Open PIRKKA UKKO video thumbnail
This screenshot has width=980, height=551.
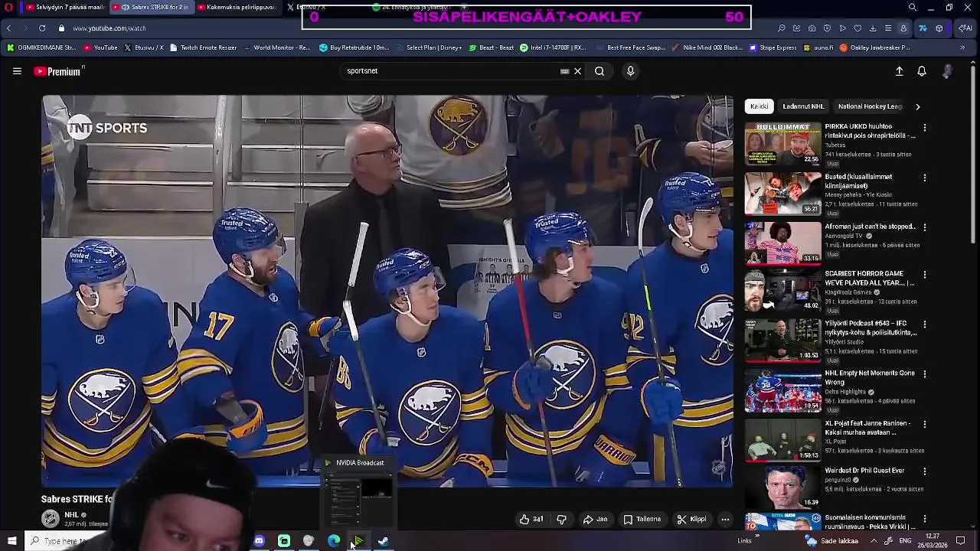click(782, 143)
